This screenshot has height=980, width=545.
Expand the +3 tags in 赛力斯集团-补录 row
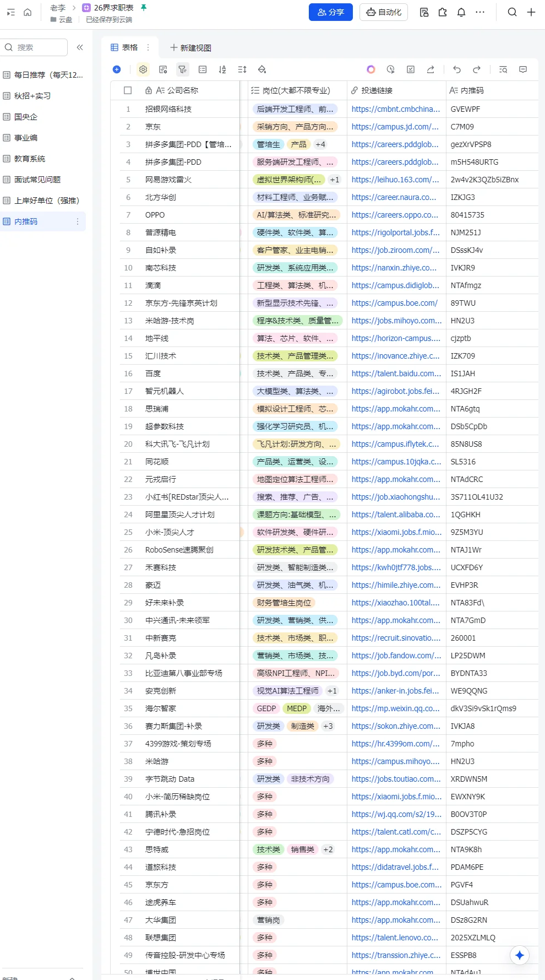(328, 726)
